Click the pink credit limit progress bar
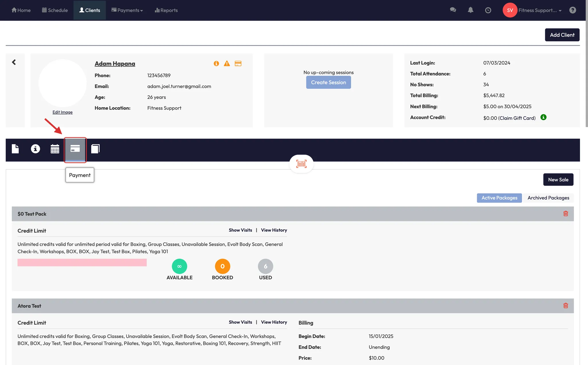 click(82, 262)
